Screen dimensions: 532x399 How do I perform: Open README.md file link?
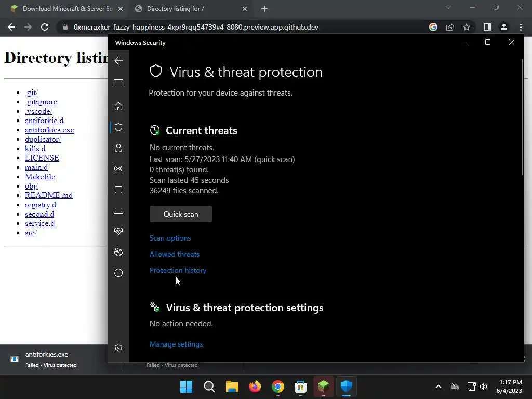[48, 195]
